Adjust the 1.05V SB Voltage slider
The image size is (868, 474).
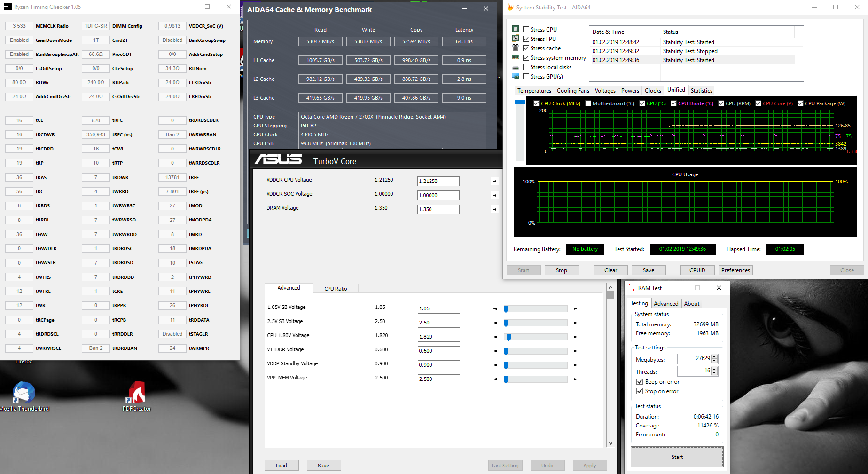[x=536, y=309]
